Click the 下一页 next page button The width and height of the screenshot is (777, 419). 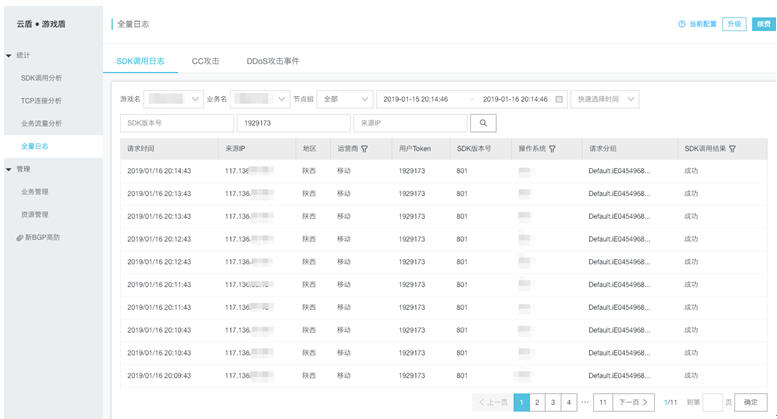633,402
